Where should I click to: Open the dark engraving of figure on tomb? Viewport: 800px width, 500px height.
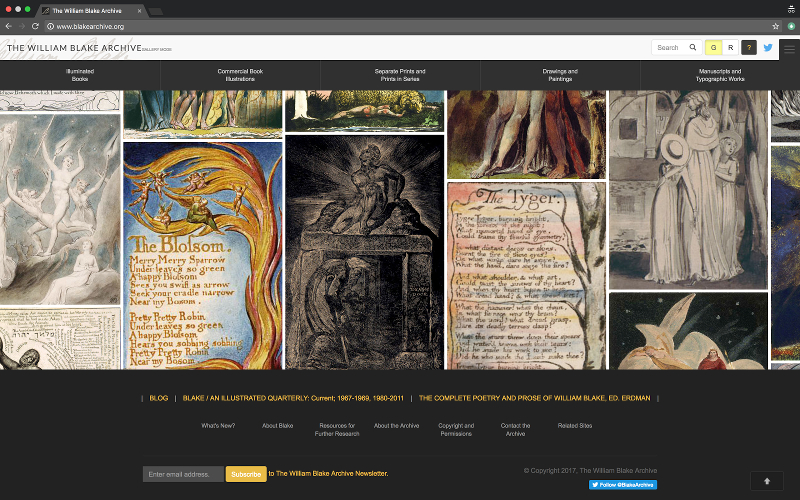click(364, 252)
